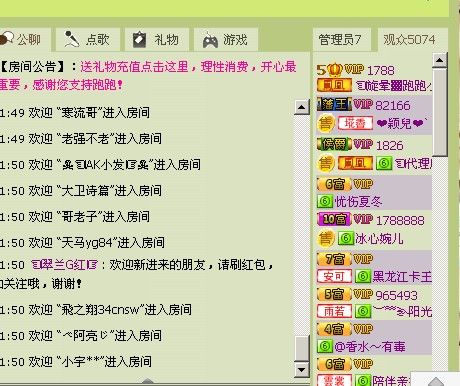Select user @香水~有毒 in the list
The image size is (460, 386).
click(x=370, y=347)
